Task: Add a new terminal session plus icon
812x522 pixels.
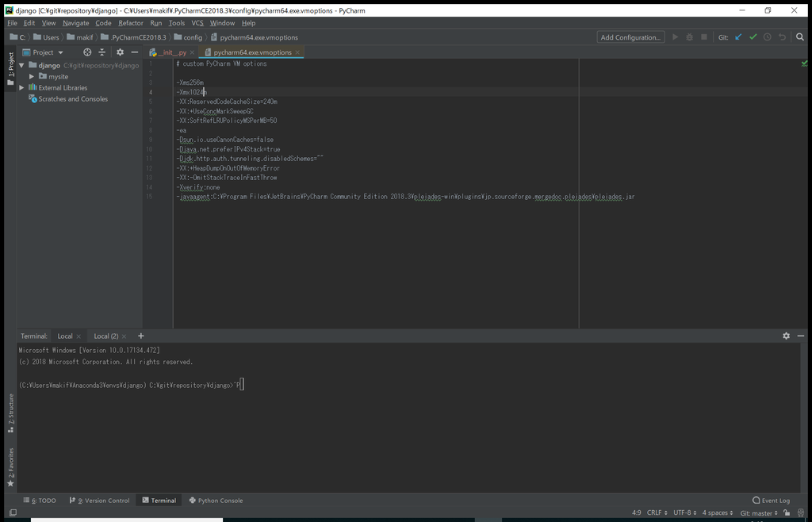Action: coord(141,336)
